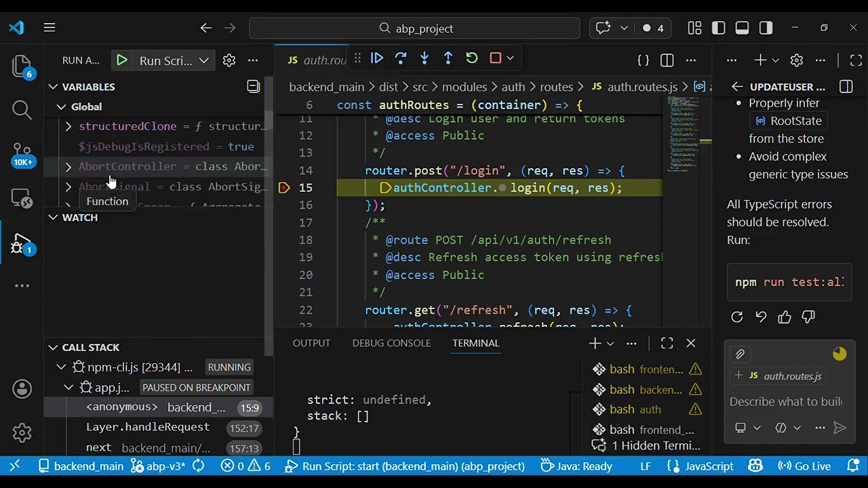Continue debugging from debug toolbar

(x=376, y=58)
